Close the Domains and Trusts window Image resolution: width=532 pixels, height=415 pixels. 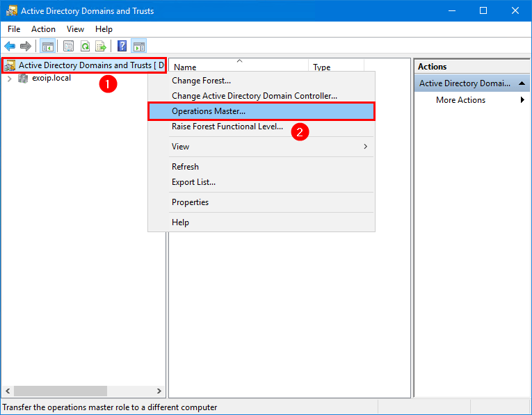click(x=515, y=11)
